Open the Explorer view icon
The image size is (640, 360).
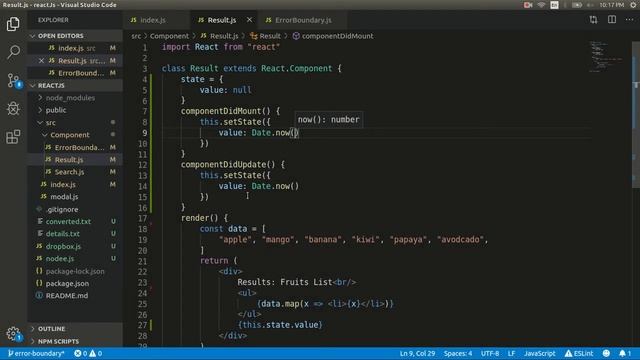(x=13, y=24)
